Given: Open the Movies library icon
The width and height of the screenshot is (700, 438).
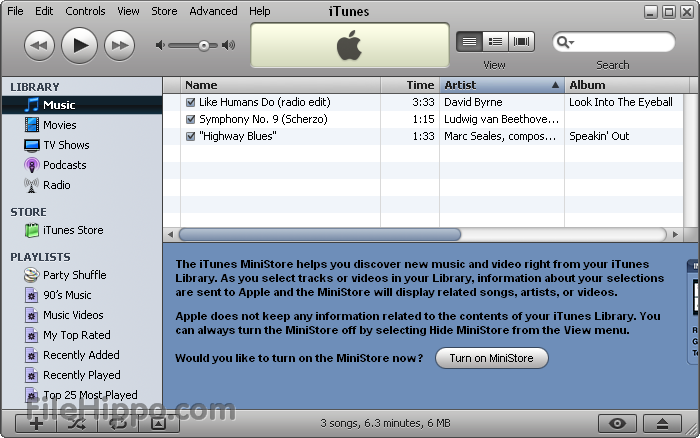Looking at the screenshot, I should pos(32,125).
